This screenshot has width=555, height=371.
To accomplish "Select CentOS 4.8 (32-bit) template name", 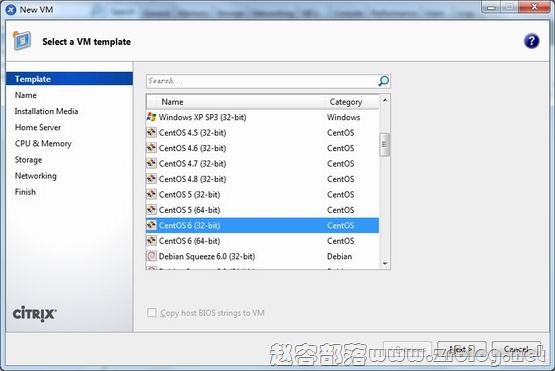I will [193, 179].
